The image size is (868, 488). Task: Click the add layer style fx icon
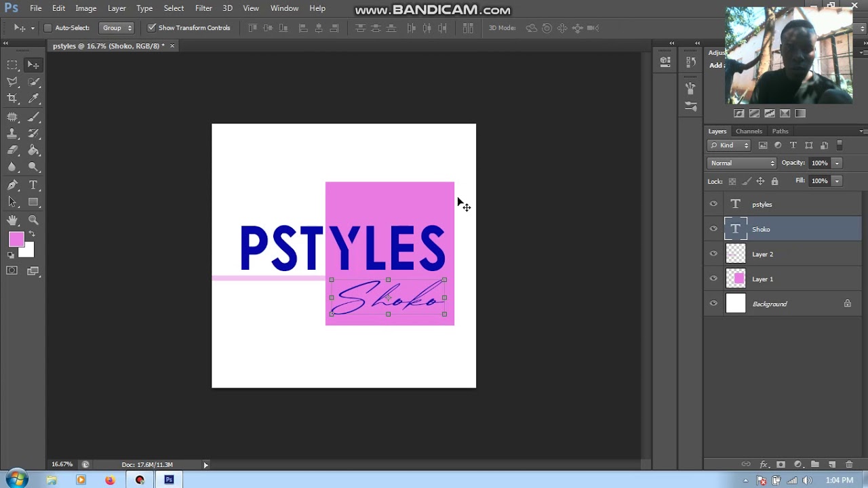(x=764, y=464)
